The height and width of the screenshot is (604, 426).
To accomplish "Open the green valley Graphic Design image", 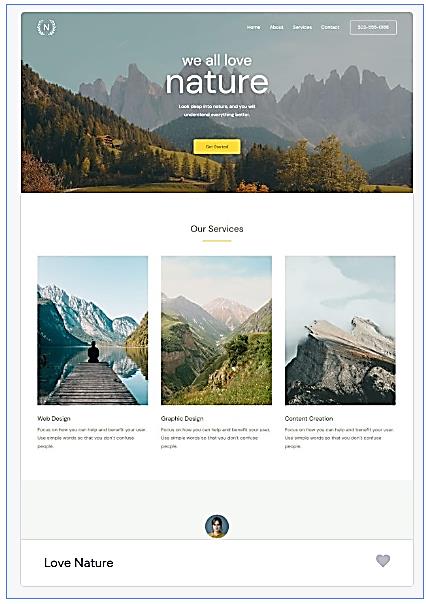I will [x=216, y=330].
